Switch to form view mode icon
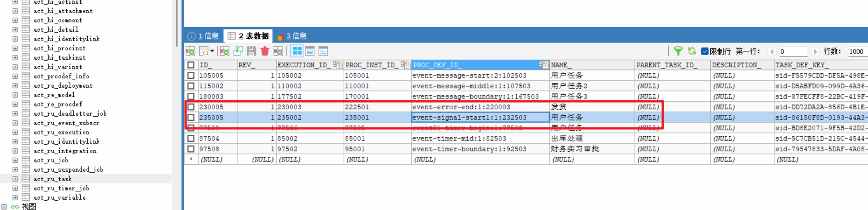The image size is (868, 210). point(310,51)
